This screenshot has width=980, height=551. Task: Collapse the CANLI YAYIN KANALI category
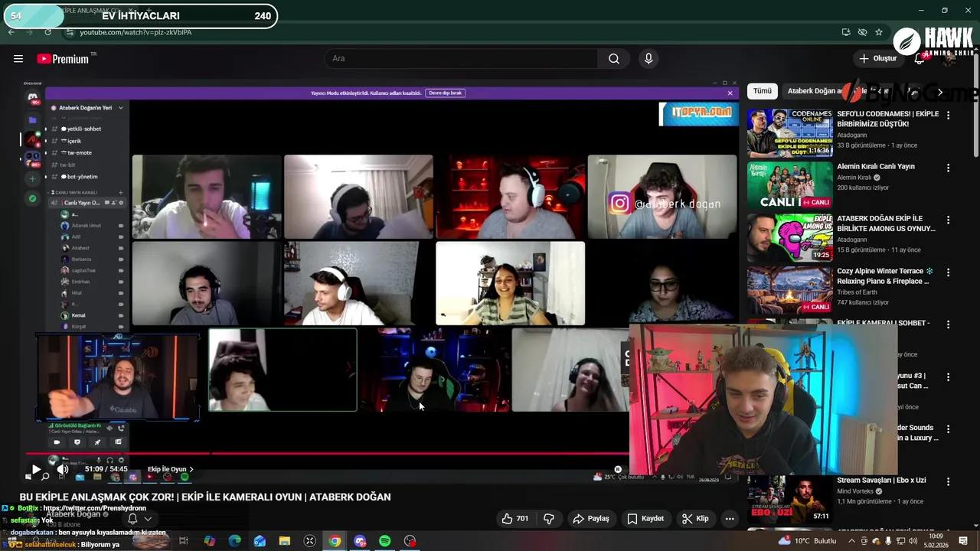click(x=74, y=192)
